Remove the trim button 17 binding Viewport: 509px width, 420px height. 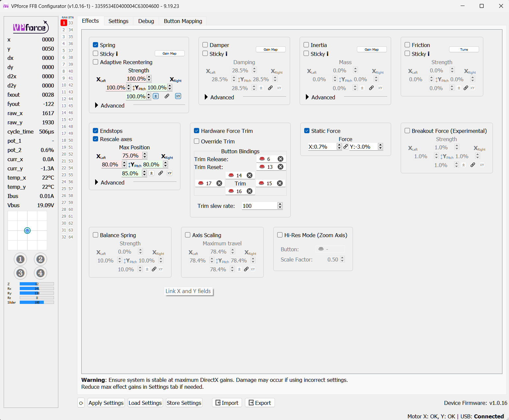(x=219, y=183)
